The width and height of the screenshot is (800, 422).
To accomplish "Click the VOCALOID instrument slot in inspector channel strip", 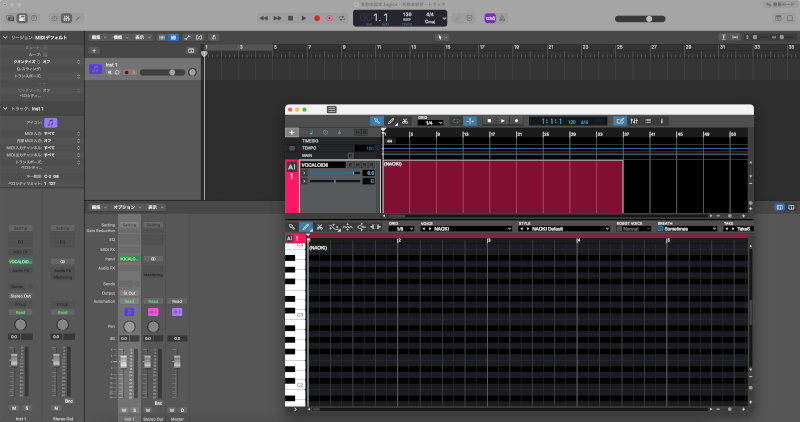I will (x=20, y=261).
